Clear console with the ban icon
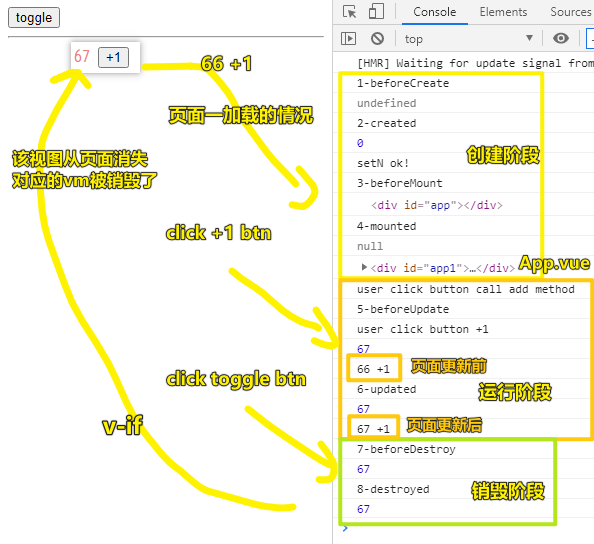Viewport: 594px width, 544px height. (x=377, y=39)
